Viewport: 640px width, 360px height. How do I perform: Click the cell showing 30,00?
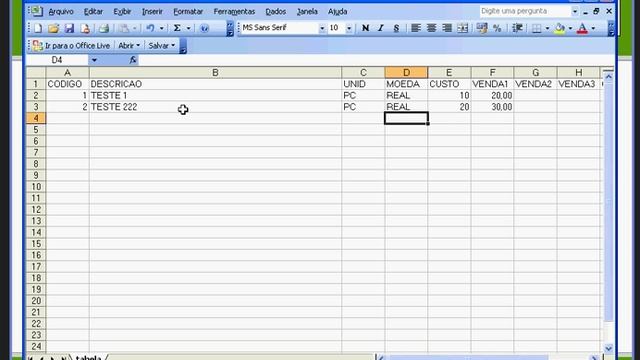click(x=492, y=107)
